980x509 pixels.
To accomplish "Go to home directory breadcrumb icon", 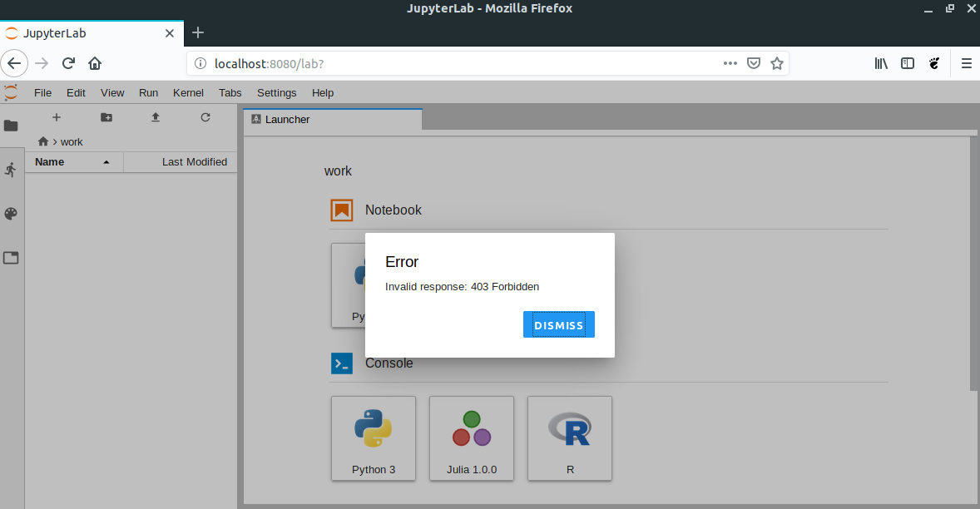I will pyautogui.click(x=43, y=141).
